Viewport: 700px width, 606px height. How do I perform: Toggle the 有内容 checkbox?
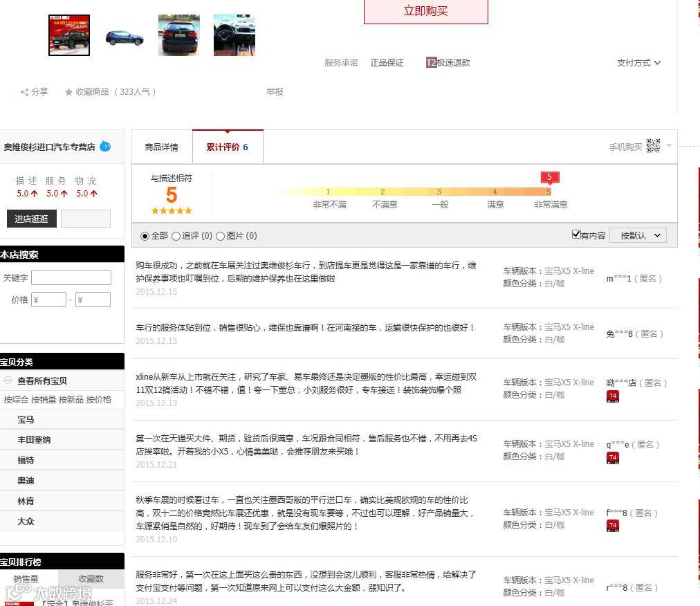576,234
